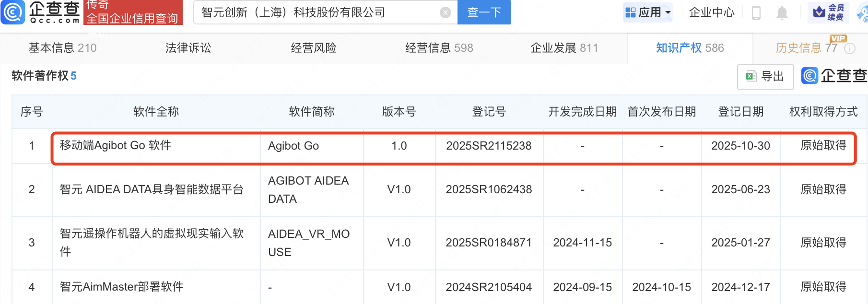Open the user avatar in header

[863, 13]
